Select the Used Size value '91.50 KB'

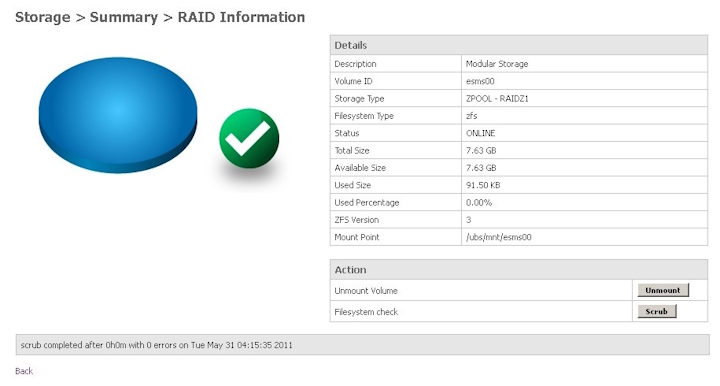pos(483,185)
